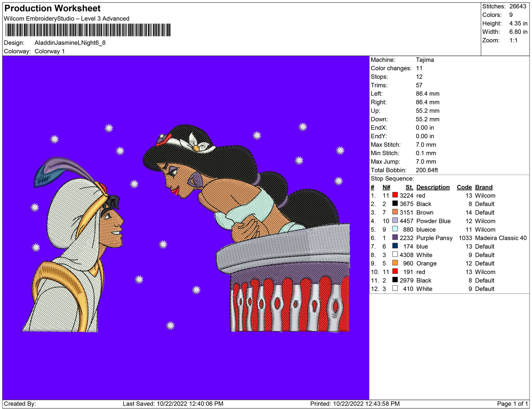Select the 'Stop Sequence:' heading
Screen dimensions: 532x409
(x=392, y=178)
